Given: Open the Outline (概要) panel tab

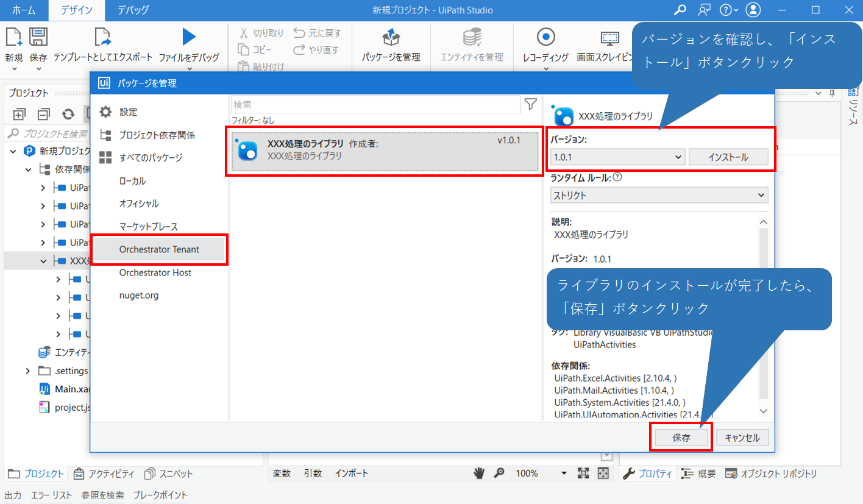Looking at the screenshot, I should [698, 474].
